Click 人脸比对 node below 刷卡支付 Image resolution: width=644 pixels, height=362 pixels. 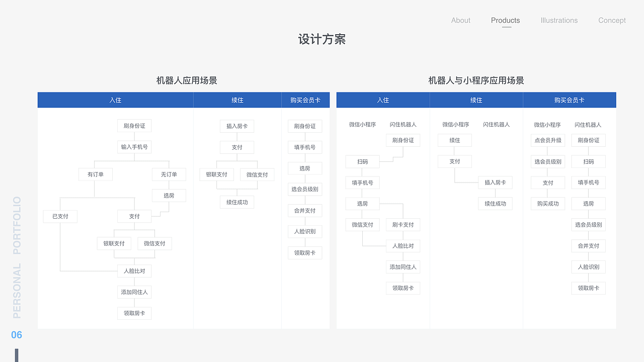403,246
